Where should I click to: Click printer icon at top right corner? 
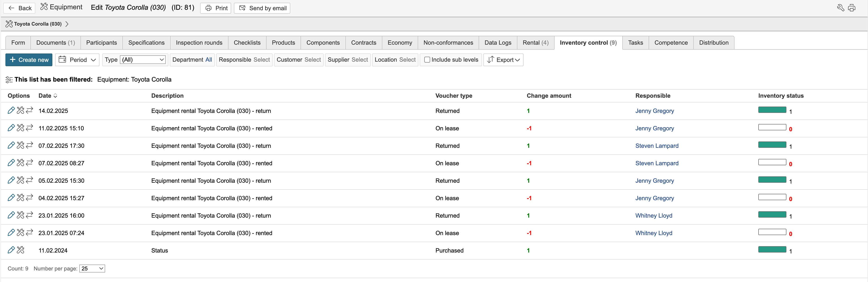pos(851,8)
